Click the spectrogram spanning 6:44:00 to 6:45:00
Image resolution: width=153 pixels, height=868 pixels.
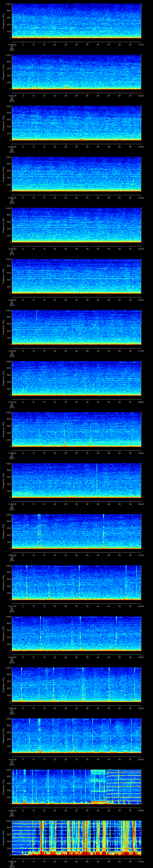[77, 225]
